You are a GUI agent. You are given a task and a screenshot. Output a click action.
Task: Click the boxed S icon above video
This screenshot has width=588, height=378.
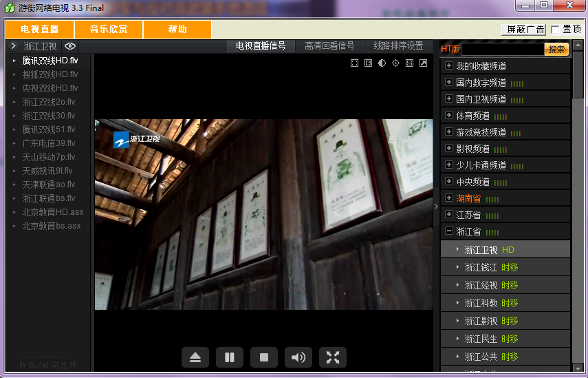pos(409,63)
